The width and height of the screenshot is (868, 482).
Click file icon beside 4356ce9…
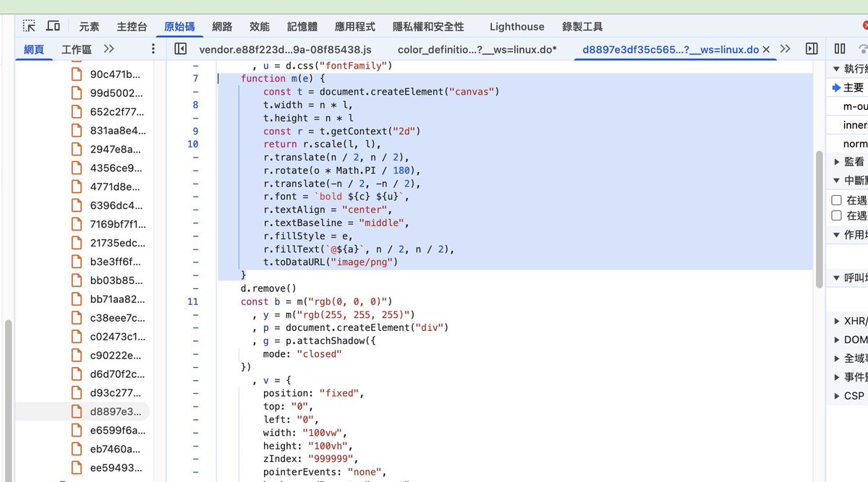tap(77, 168)
